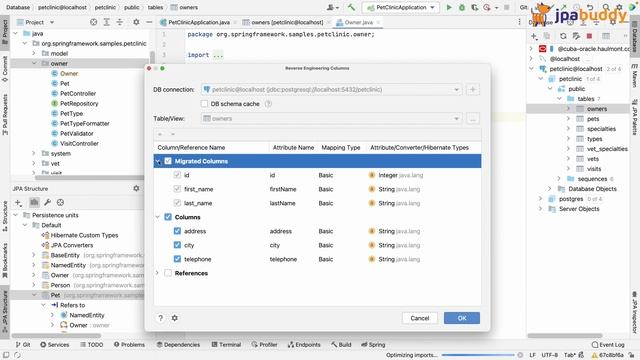Expand the References group chevron
Viewport: 640px width, 360px height.
tap(158, 273)
